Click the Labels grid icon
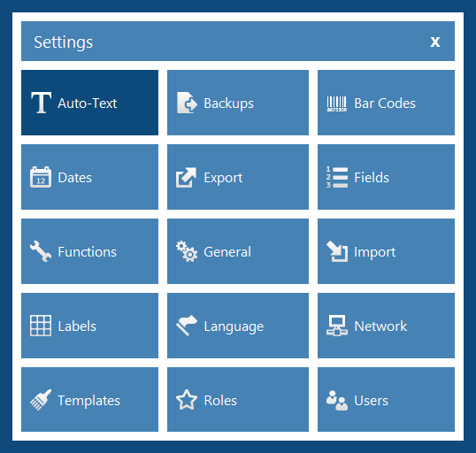 click(x=41, y=326)
